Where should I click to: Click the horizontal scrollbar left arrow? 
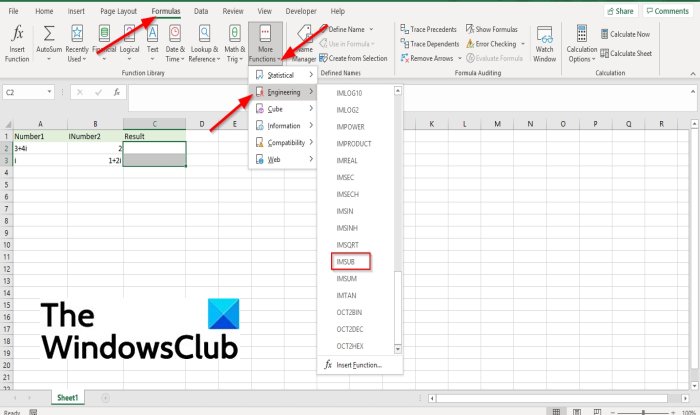[432, 398]
